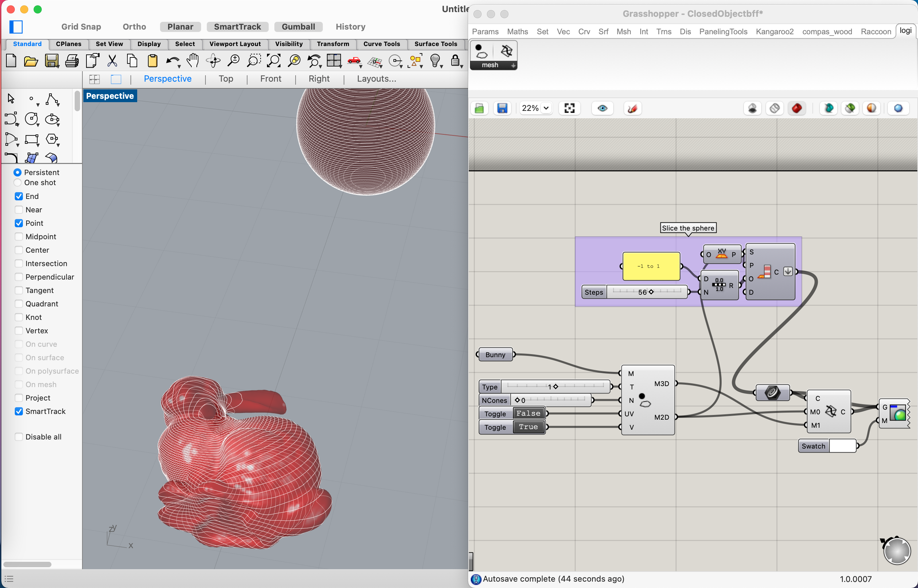Check the Intersection osnap checkbox
The height and width of the screenshot is (588, 918).
tap(19, 263)
